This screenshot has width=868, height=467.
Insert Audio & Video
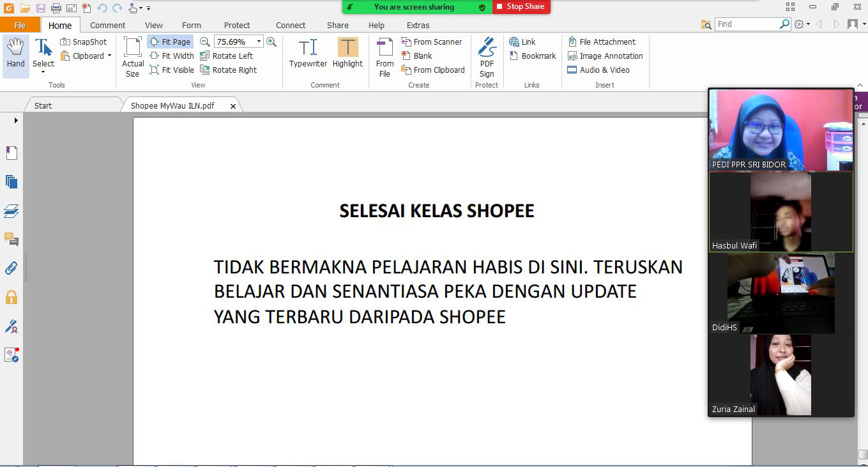pyautogui.click(x=598, y=70)
